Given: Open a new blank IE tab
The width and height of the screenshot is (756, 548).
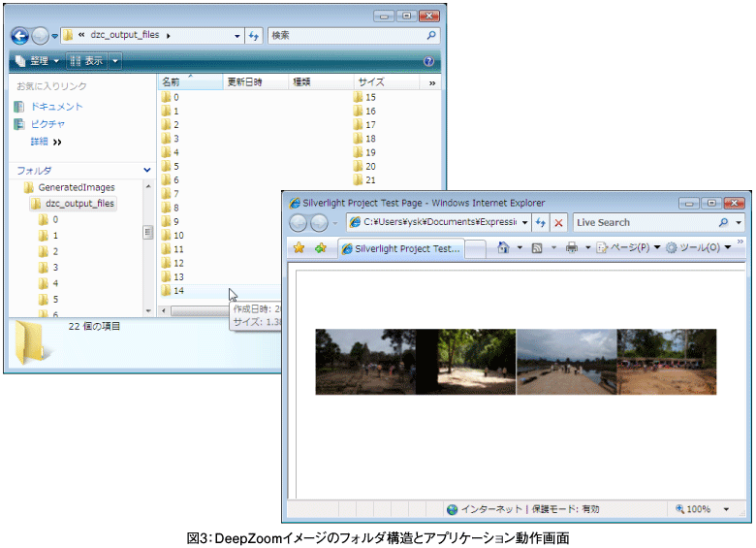Looking at the screenshot, I should [x=475, y=249].
